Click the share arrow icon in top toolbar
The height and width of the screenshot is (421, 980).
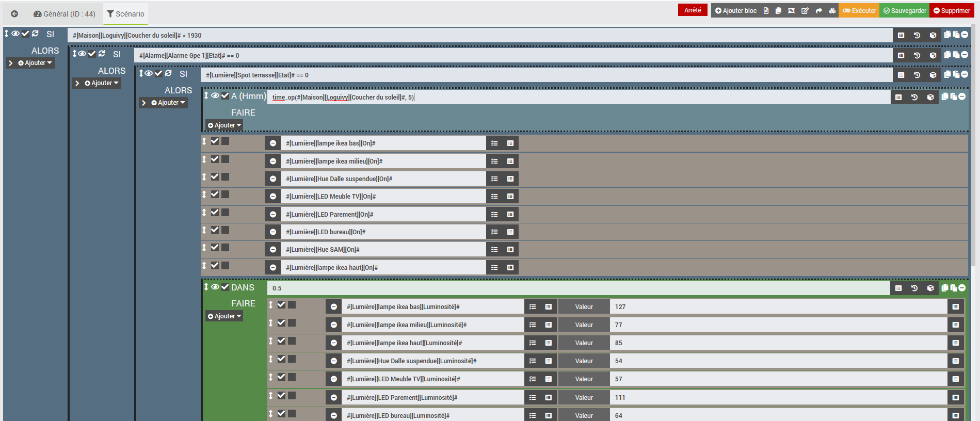coord(818,11)
